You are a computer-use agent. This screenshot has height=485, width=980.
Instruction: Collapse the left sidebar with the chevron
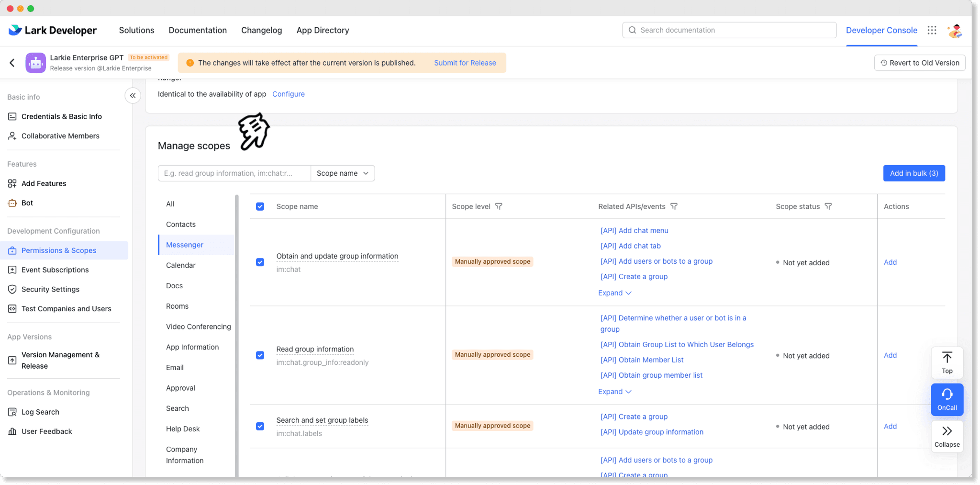pos(133,95)
